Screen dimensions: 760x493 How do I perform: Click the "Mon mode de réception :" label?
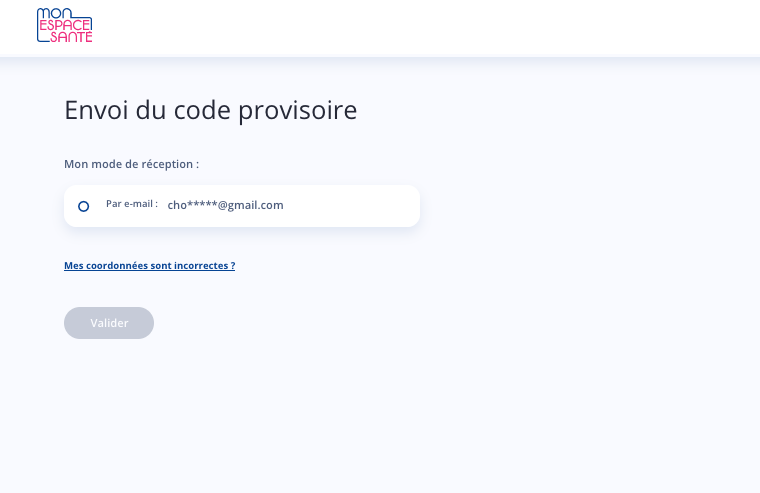point(131,164)
